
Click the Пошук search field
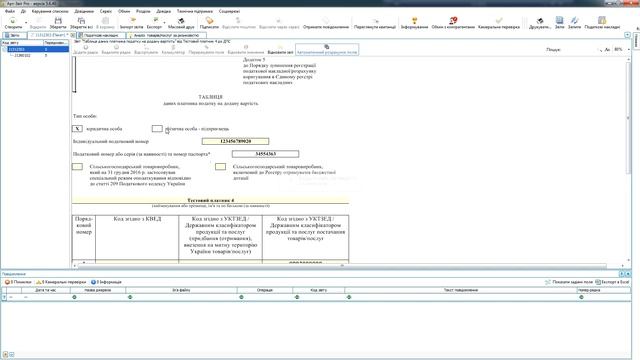[579, 49]
